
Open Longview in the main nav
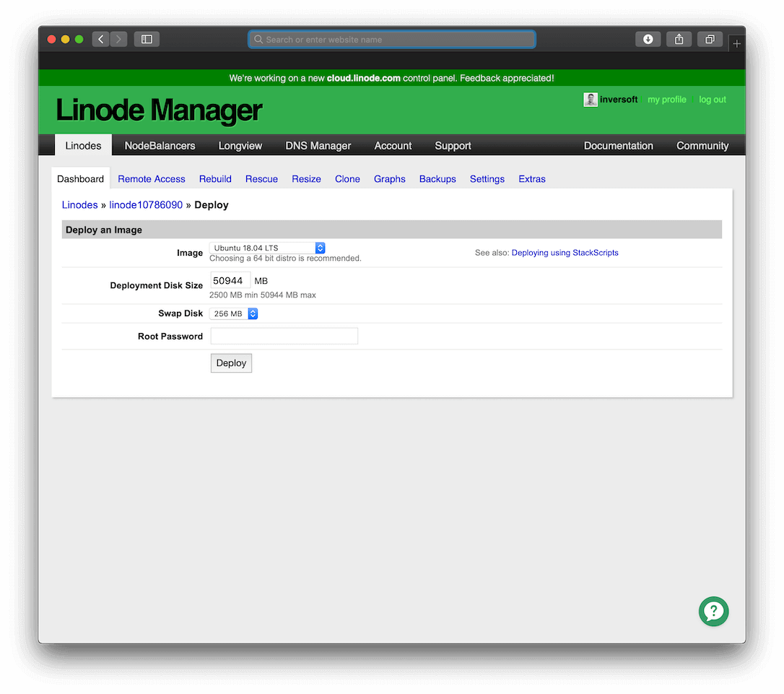pyautogui.click(x=240, y=145)
